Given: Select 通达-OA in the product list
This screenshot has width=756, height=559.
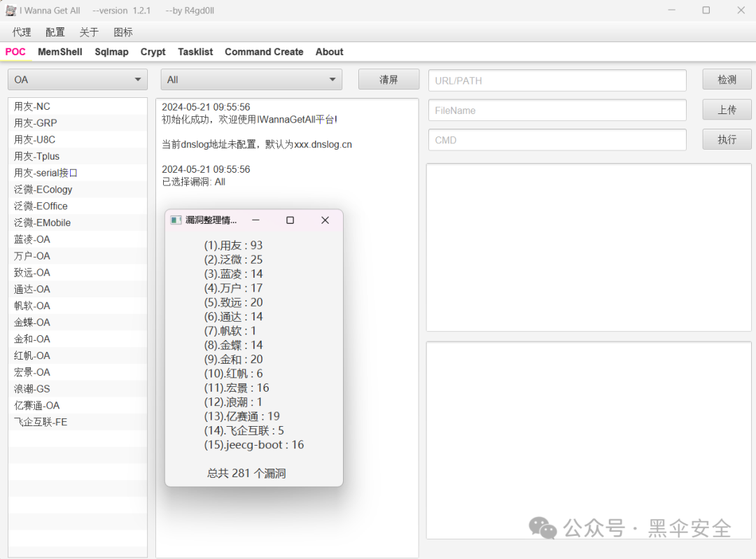Looking at the screenshot, I should pos(78,289).
